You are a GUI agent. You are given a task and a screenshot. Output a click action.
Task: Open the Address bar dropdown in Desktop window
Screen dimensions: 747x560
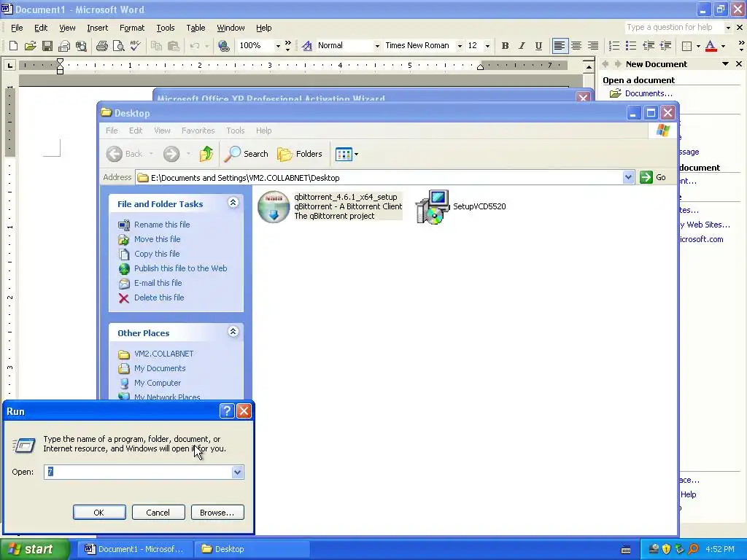(628, 178)
